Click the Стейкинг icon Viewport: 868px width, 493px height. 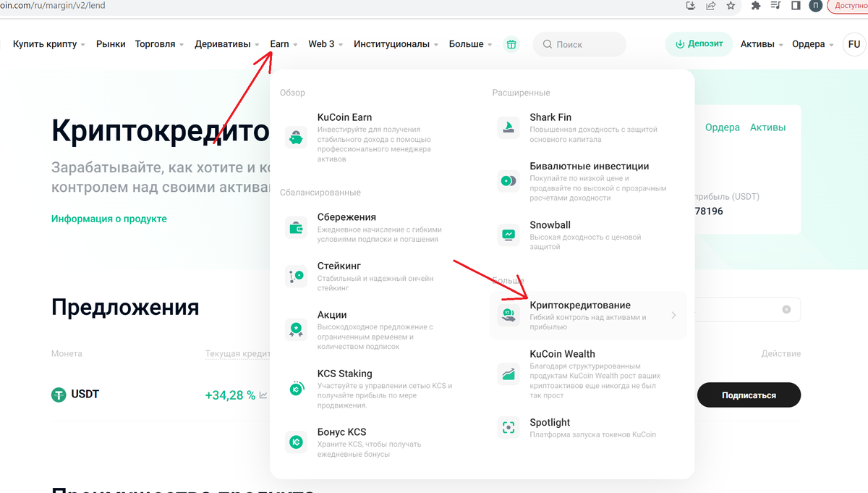295,276
